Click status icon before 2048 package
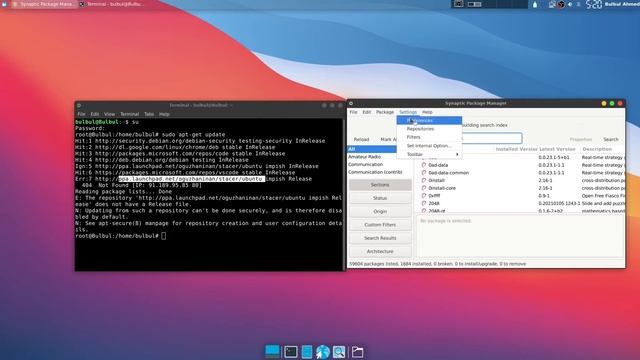Image resolution: width=640 pixels, height=360 pixels. coord(424,203)
